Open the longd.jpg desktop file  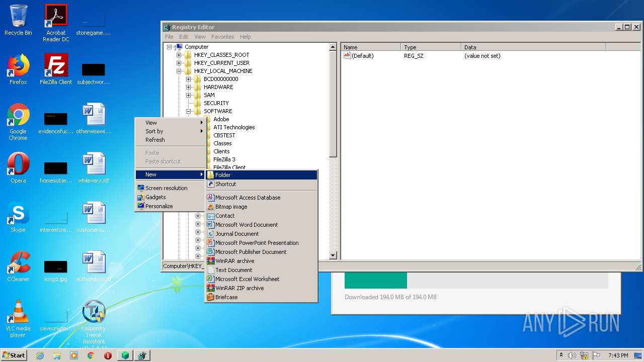(56, 270)
